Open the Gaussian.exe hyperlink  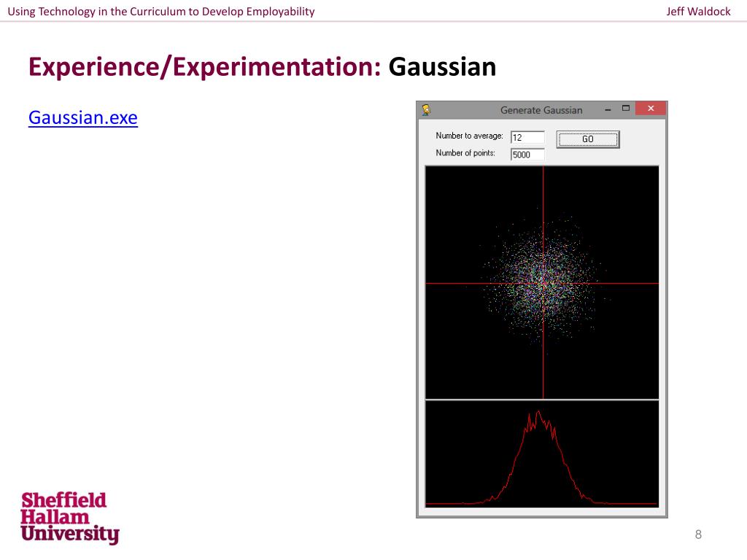pos(83,117)
